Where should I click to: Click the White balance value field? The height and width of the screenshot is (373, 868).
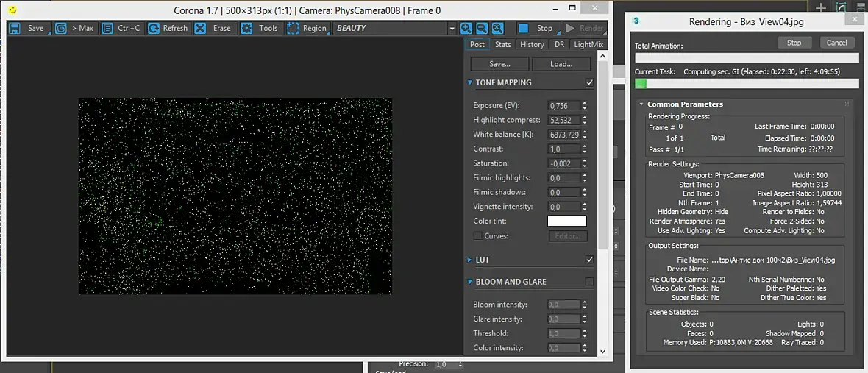click(x=564, y=135)
